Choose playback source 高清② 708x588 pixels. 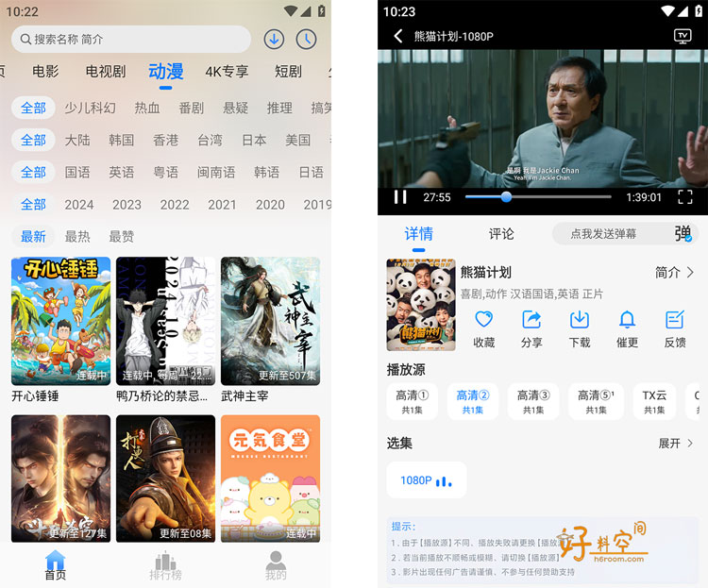point(472,401)
